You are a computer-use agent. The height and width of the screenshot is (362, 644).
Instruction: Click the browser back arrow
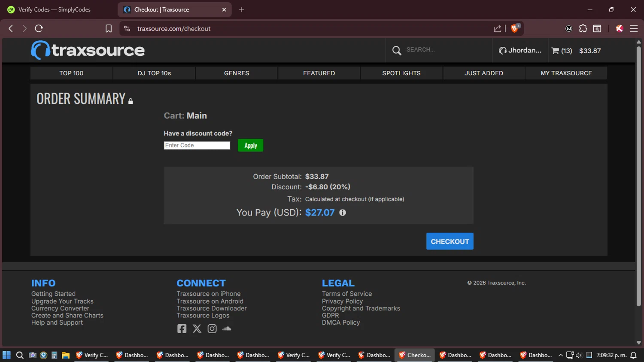pyautogui.click(x=11, y=28)
